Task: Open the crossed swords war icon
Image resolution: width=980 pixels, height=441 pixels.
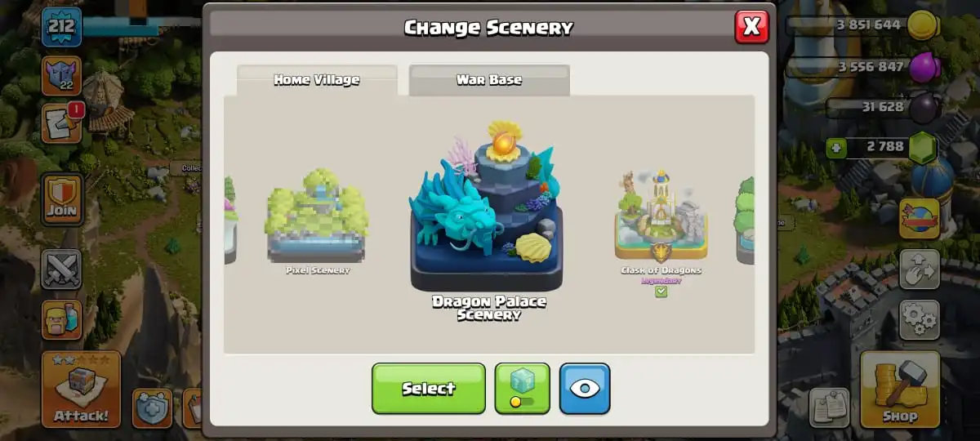Action: pyautogui.click(x=62, y=269)
